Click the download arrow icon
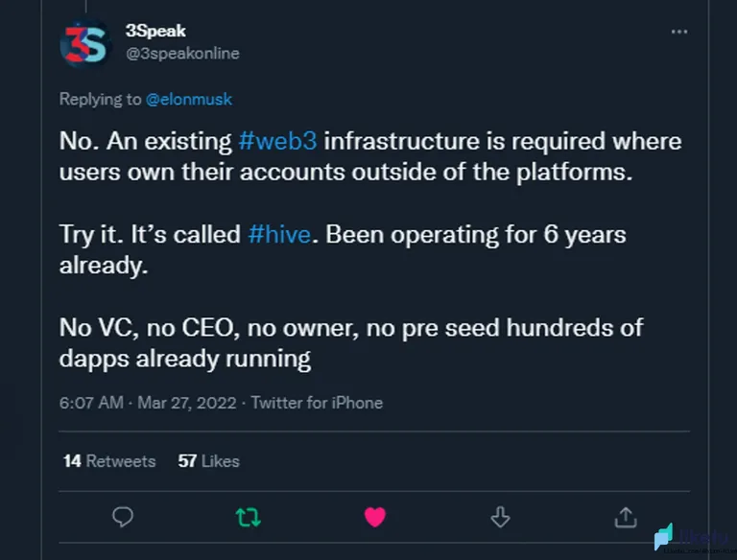 coord(500,517)
